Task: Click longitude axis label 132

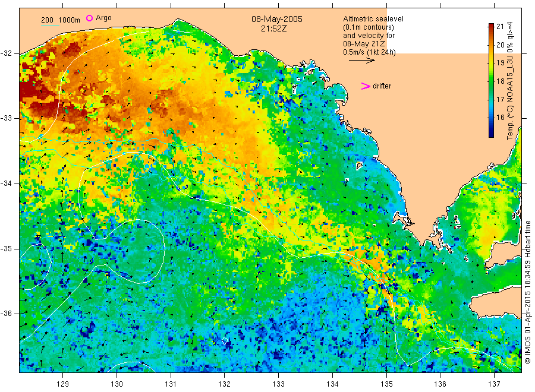Action: pyautogui.click(x=225, y=384)
